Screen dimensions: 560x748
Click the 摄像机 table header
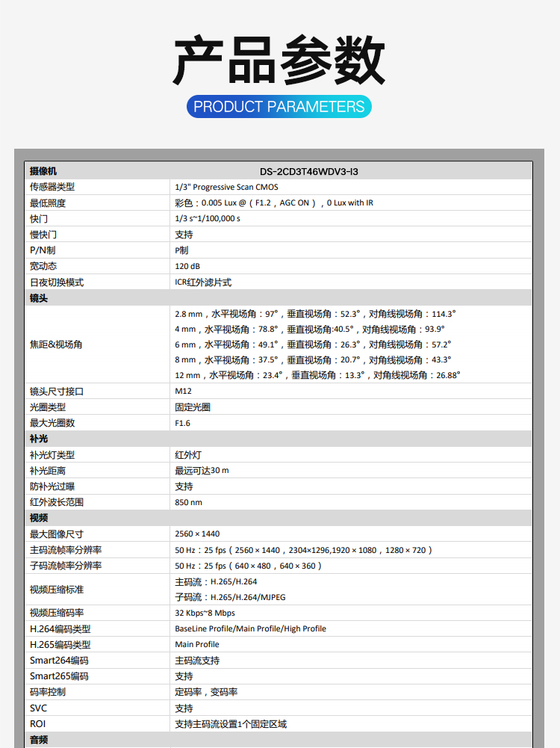43,171
